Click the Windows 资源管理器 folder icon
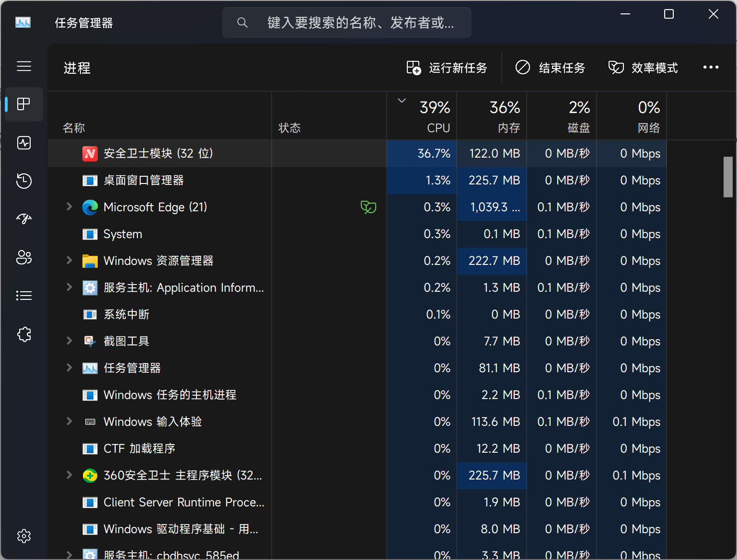Viewport: 737px width, 560px height. click(x=90, y=261)
